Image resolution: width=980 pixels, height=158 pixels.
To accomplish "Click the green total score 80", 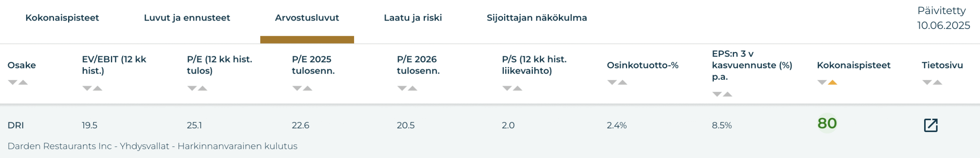I will point(827,123).
